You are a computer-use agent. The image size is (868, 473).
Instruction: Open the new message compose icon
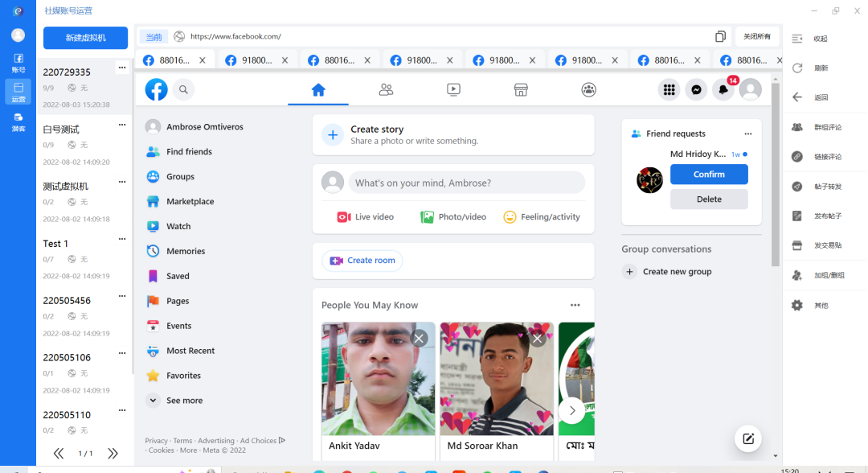(x=748, y=439)
